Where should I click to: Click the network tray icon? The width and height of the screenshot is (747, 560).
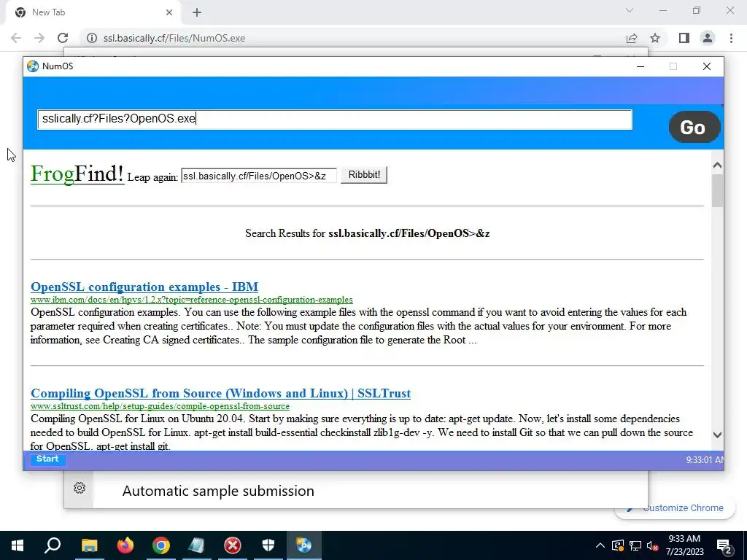(635, 545)
